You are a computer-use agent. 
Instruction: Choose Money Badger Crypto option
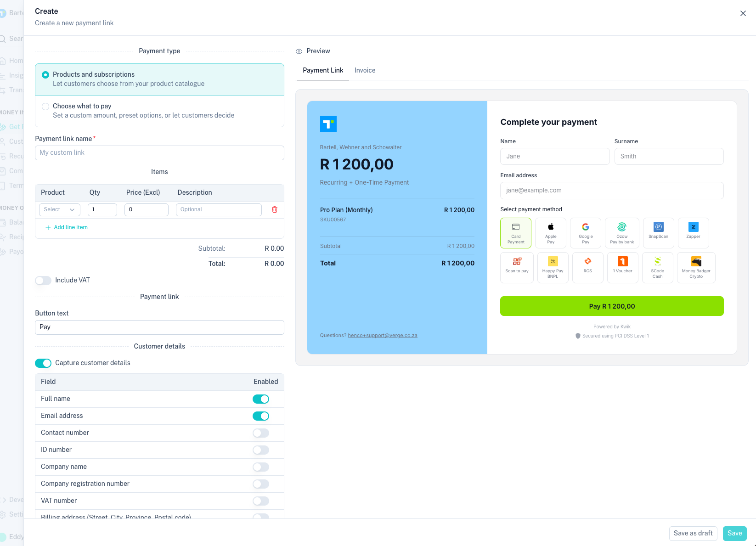pos(696,268)
